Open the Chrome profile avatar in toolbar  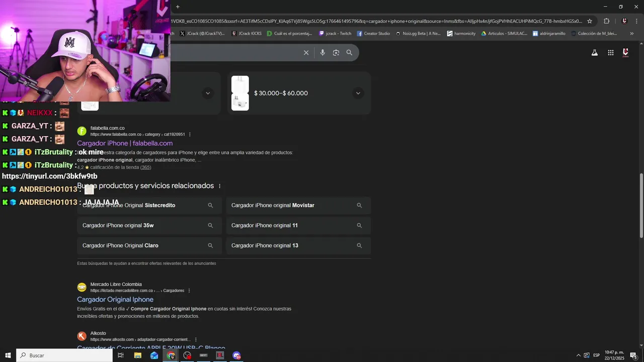click(x=624, y=21)
